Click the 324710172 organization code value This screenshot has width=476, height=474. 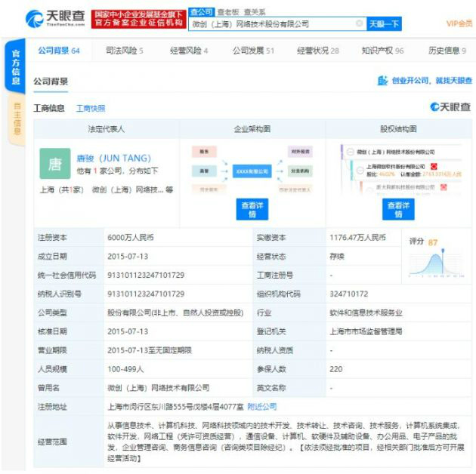point(349,294)
